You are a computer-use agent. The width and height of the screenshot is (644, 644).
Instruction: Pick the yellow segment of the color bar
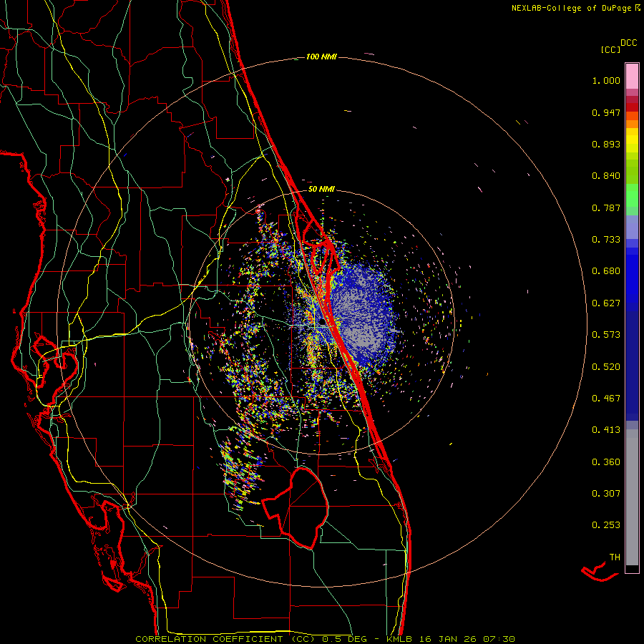pos(632,140)
